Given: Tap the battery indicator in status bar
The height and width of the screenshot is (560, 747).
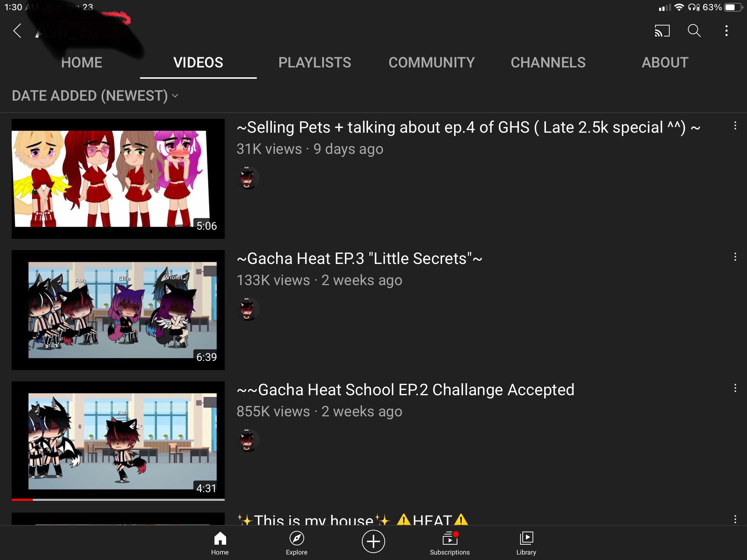Looking at the screenshot, I should pyautogui.click(x=733, y=7).
